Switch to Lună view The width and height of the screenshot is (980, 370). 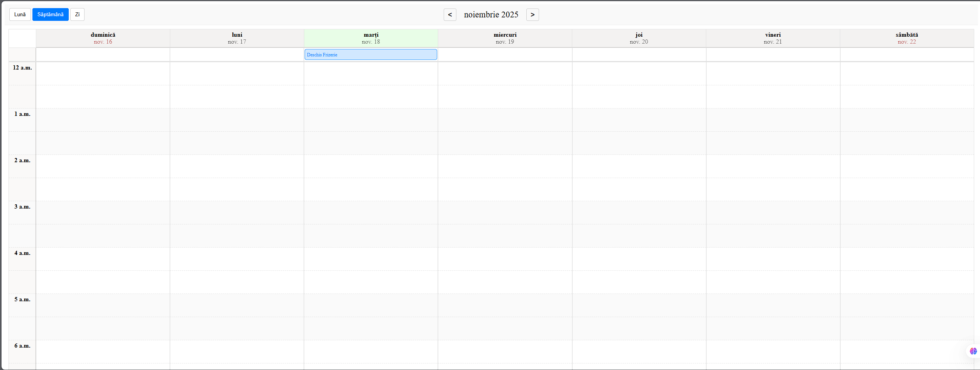click(x=20, y=14)
